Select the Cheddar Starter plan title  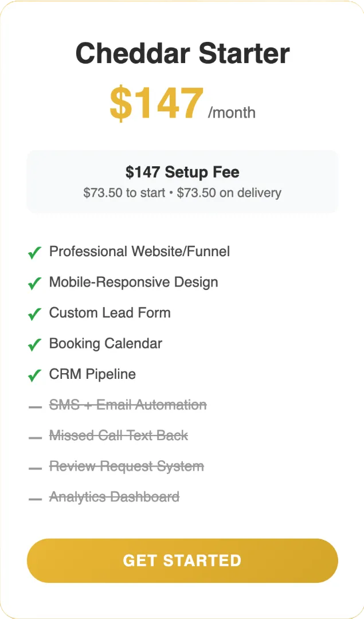[182, 53]
